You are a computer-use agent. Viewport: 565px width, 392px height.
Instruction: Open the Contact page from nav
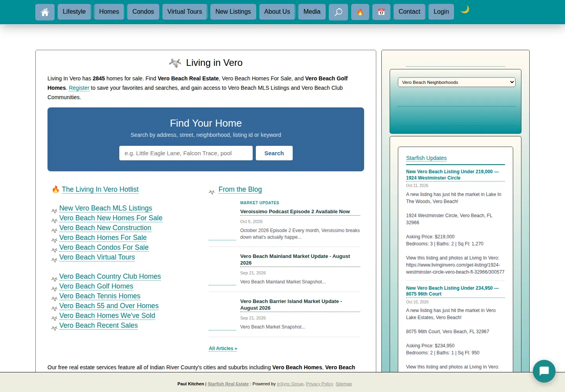(x=409, y=12)
